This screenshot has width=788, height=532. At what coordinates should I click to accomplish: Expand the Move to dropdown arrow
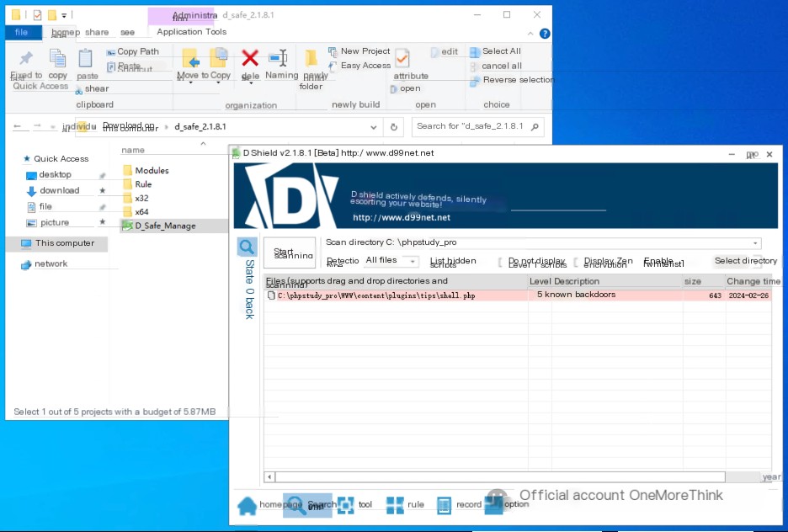[x=190, y=82]
